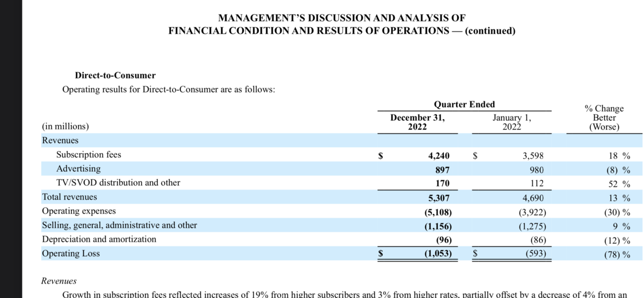Select the 5,307 total revenues value
The width and height of the screenshot is (644, 298).
coord(438,197)
